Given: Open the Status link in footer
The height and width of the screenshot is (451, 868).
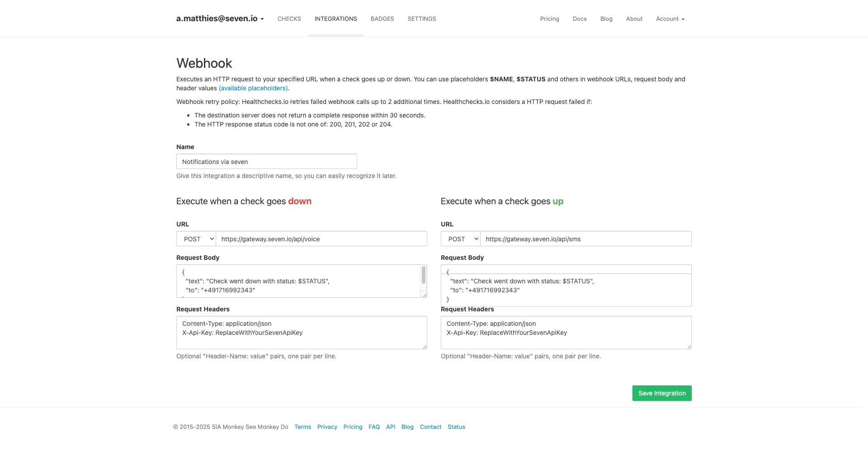Looking at the screenshot, I should pyautogui.click(x=456, y=427).
